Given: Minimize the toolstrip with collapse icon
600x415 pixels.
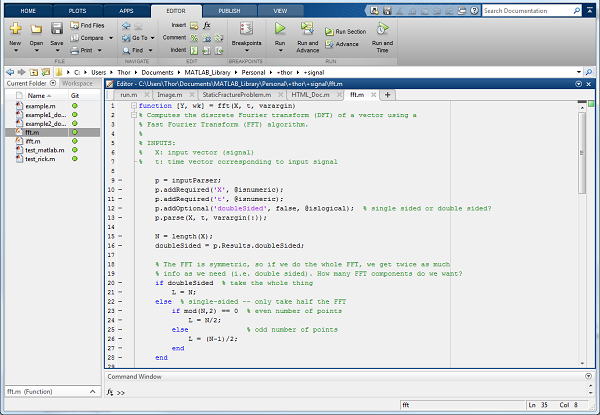Looking at the screenshot, I should (589, 11).
